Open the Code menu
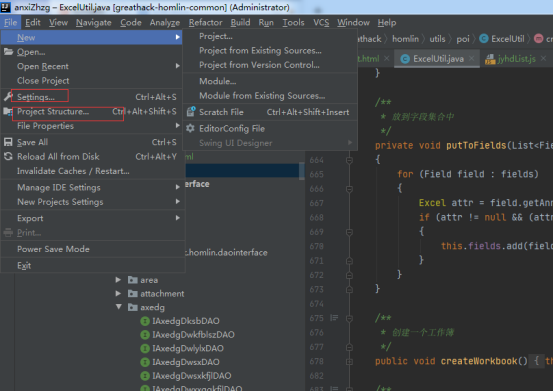This screenshot has height=392, width=554. coord(131,23)
